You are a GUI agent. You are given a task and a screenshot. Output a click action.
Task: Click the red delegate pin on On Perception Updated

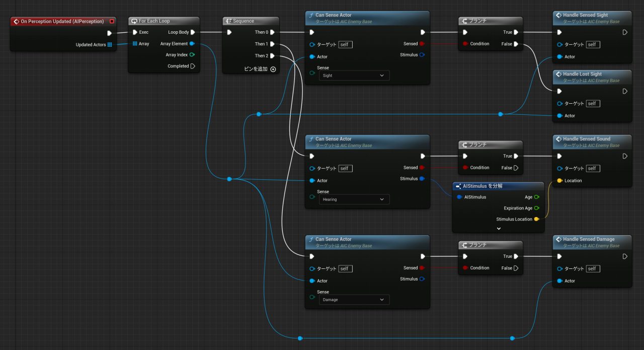[112, 22]
